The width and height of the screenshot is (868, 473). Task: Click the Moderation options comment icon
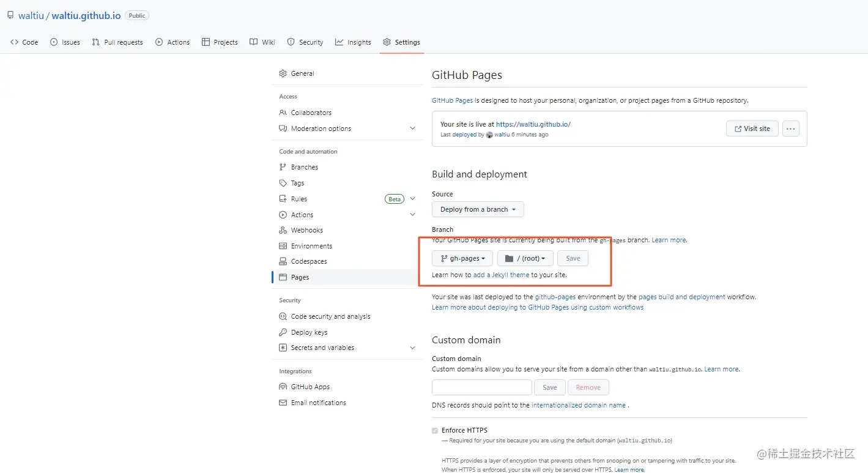[283, 128]
